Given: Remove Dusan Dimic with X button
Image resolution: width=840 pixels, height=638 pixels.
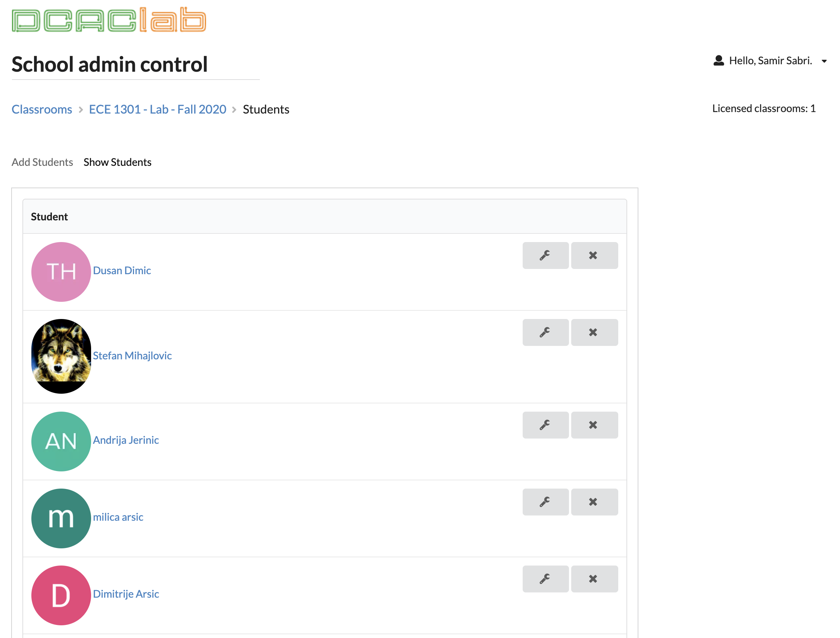Looking at the screenshot, I should coord(594,255).
